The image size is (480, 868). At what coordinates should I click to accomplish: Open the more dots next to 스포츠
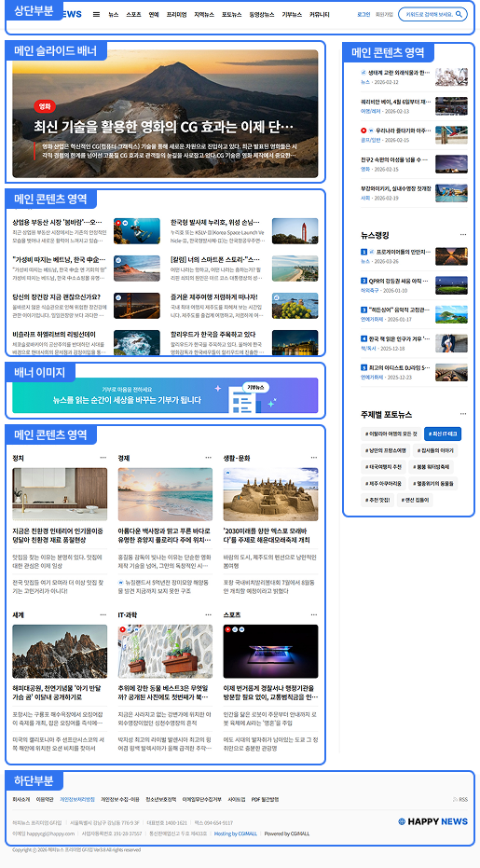[x=314, y=615]
